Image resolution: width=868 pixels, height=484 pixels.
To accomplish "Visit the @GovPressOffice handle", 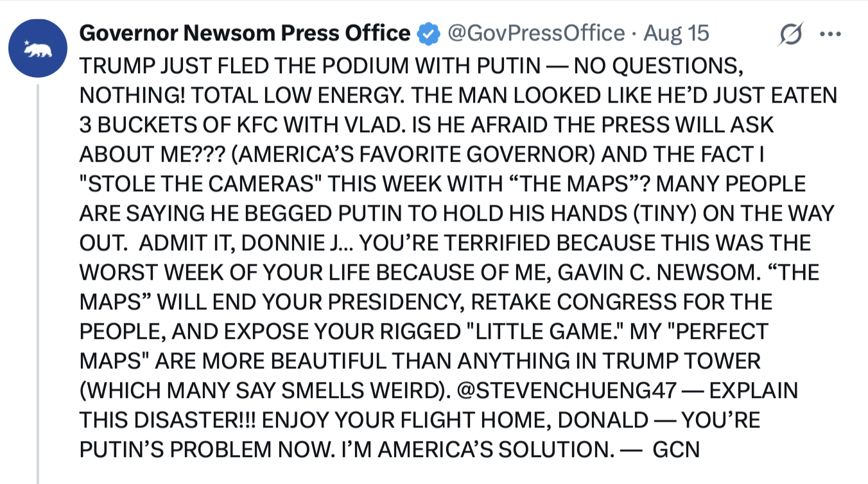I will 535,33.
